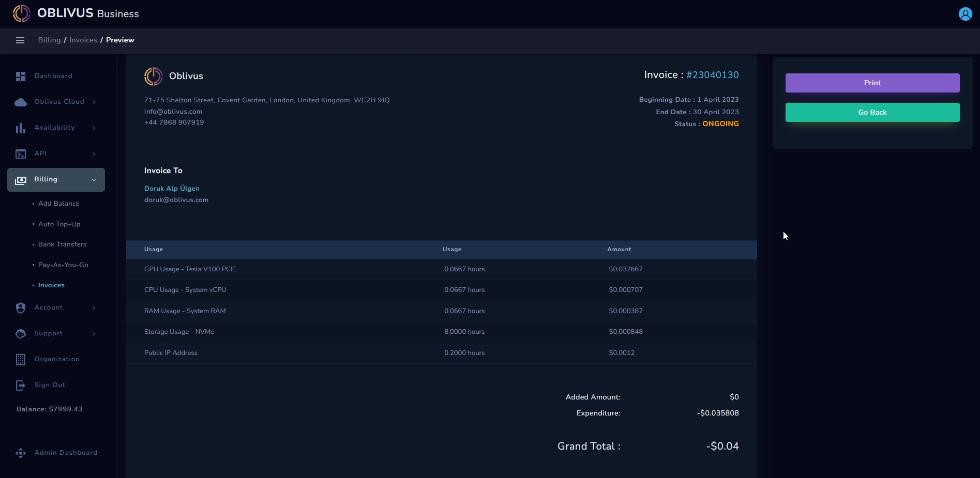The height and width of the screenshot is (478, 980).
Task: Click the Go Back button
Action: click(872, 113)
